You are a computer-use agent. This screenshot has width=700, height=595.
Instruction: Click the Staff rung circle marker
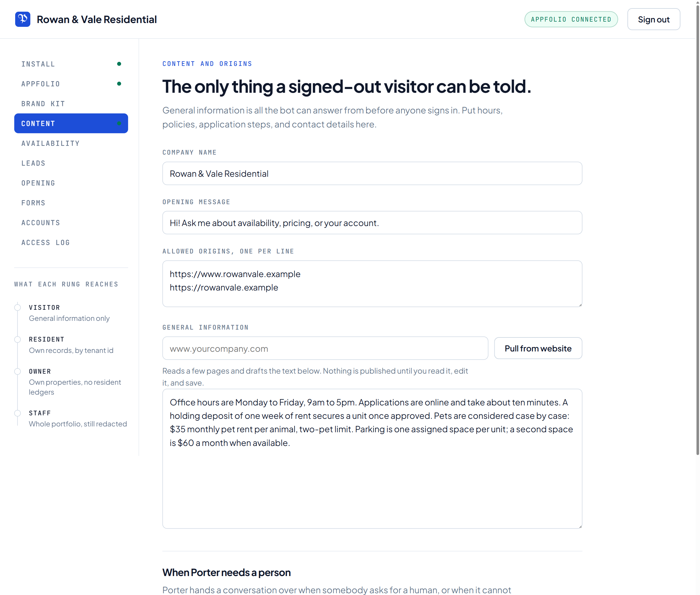tap(17, 413)
